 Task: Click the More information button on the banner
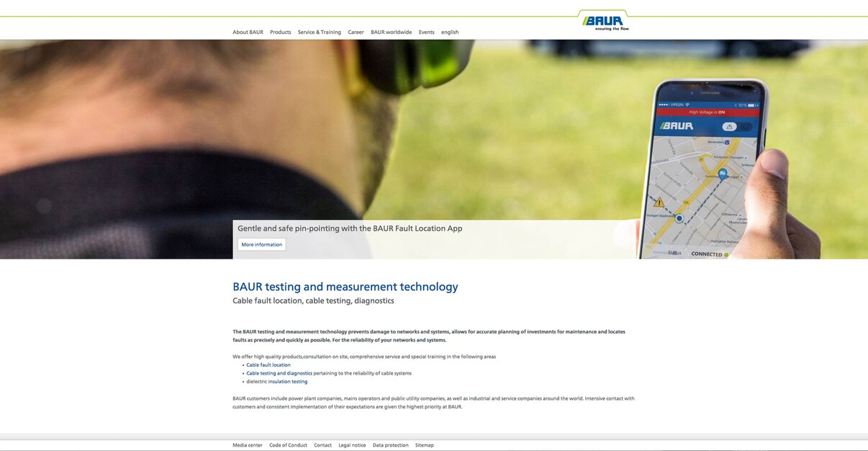tap(261, 244)
